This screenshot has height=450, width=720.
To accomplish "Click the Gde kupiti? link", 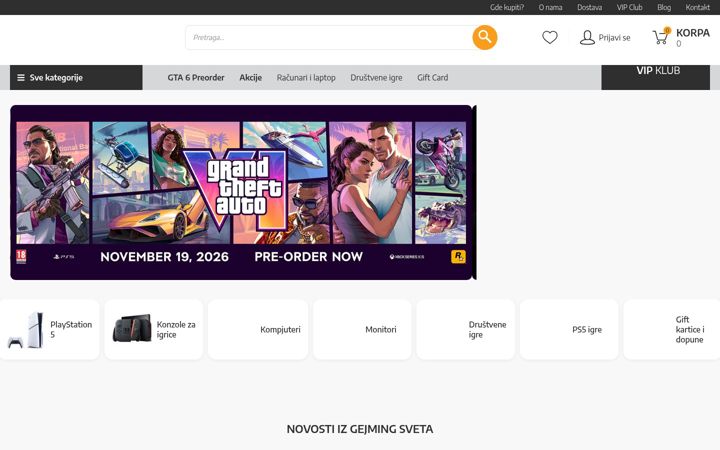I will pos(506,7).
